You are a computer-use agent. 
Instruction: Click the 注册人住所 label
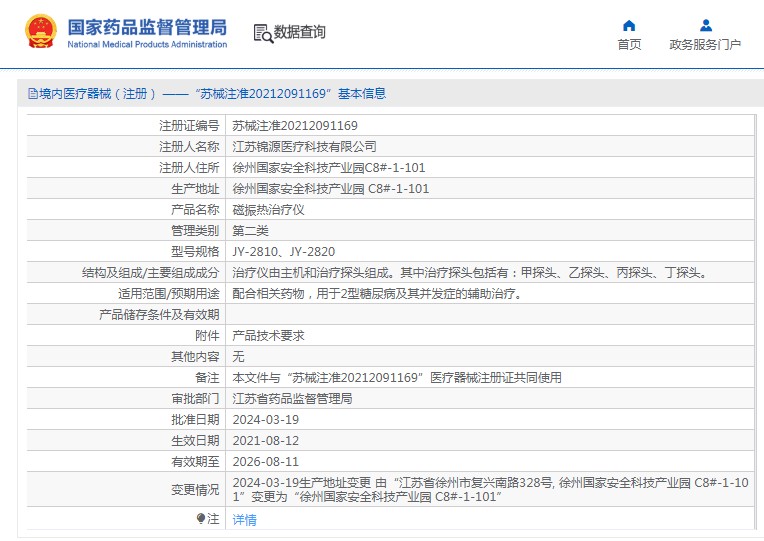(x=189, y=168)
